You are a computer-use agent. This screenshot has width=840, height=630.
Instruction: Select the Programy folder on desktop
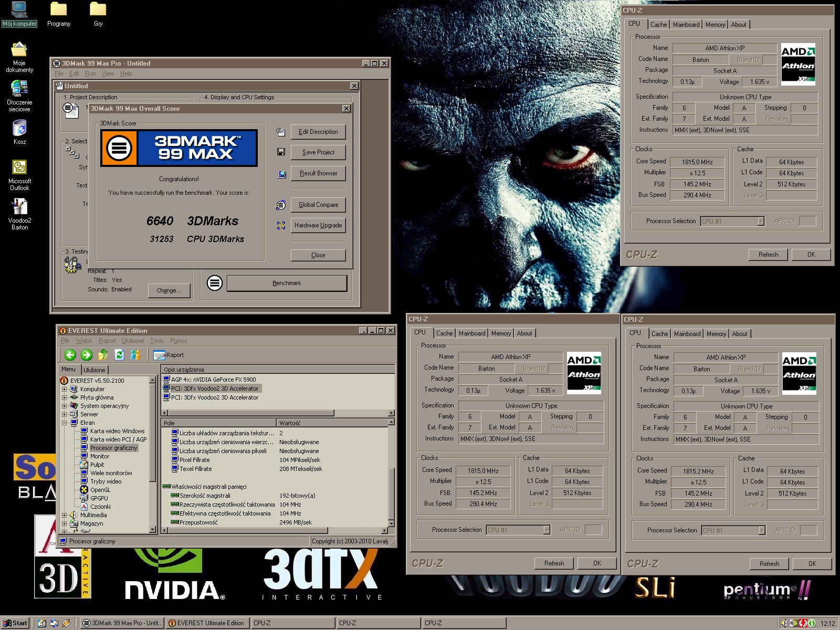59,14
